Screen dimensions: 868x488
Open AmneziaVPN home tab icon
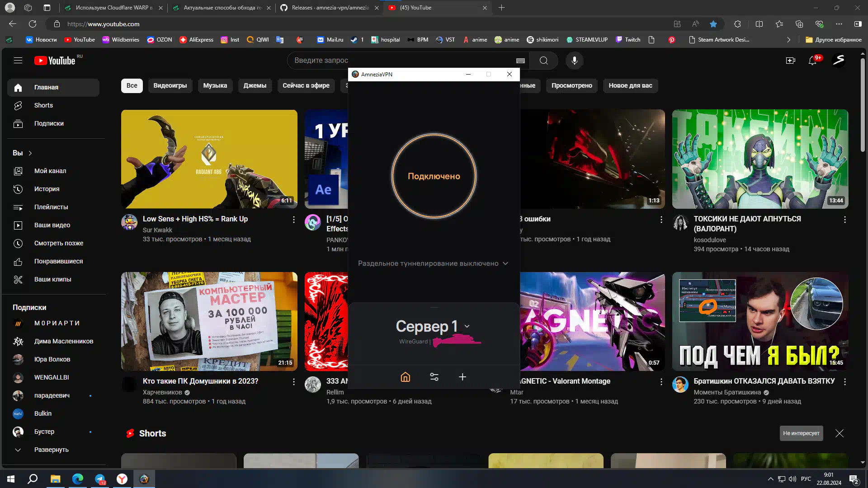coord(405,377)
